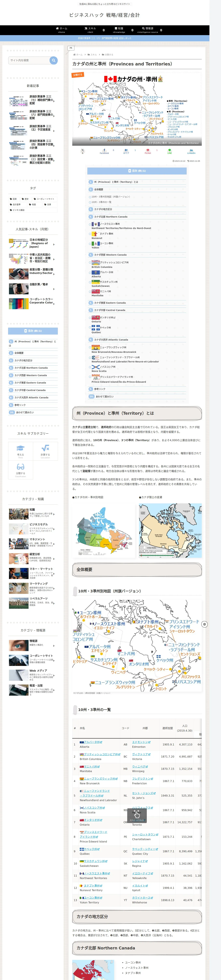Open the 知識 category chevron
Screen dimensions: 221x980
point(54,514)
